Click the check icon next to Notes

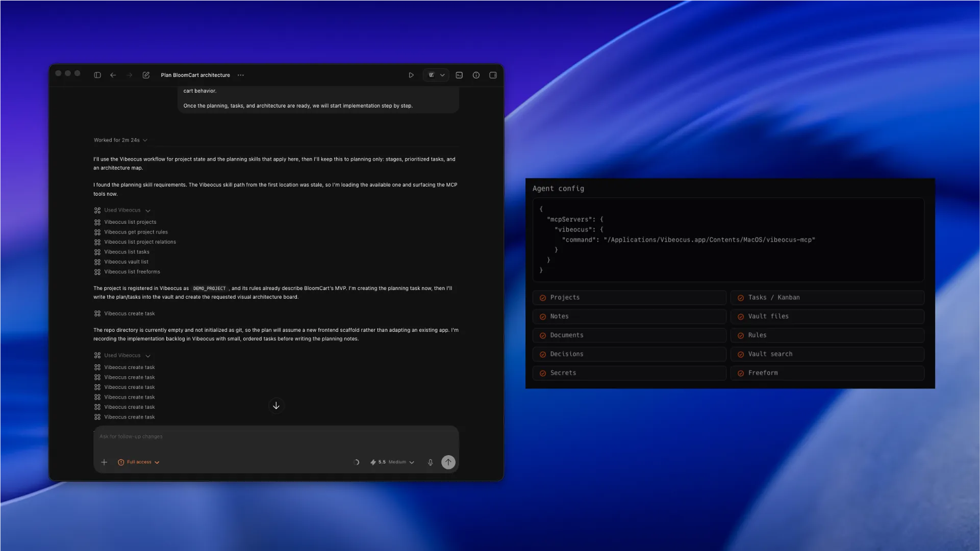click(x=543, y=317)
